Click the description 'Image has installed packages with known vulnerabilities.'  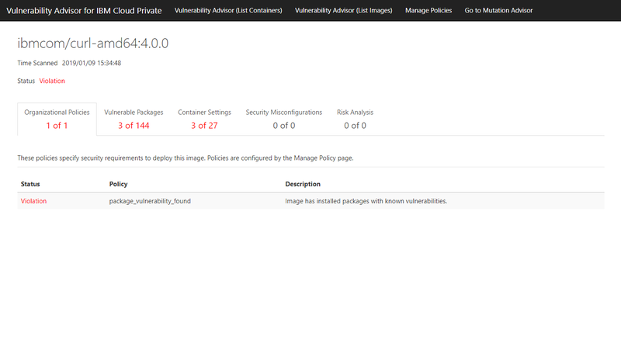366,201
